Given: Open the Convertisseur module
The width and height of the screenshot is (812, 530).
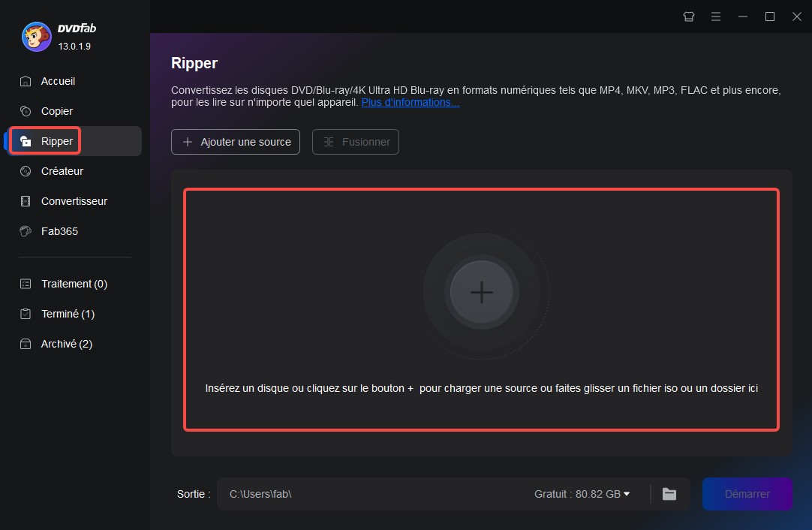Looking at the screenshot, I should point(75,201).
